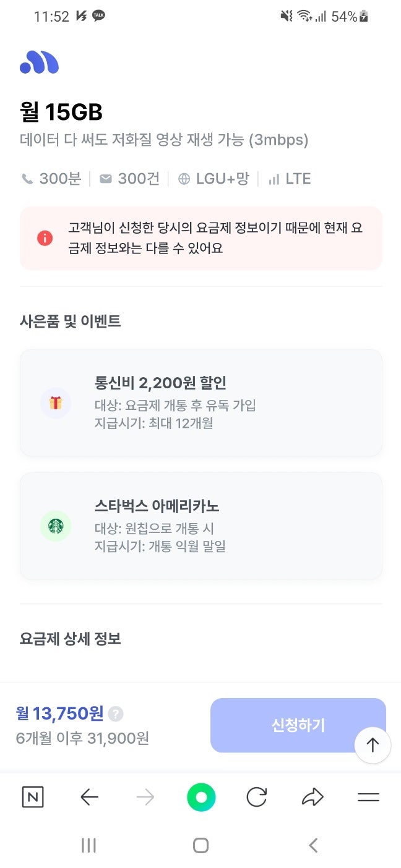Tap the gift box icon

pyautogui.click(x=56, y=403)
